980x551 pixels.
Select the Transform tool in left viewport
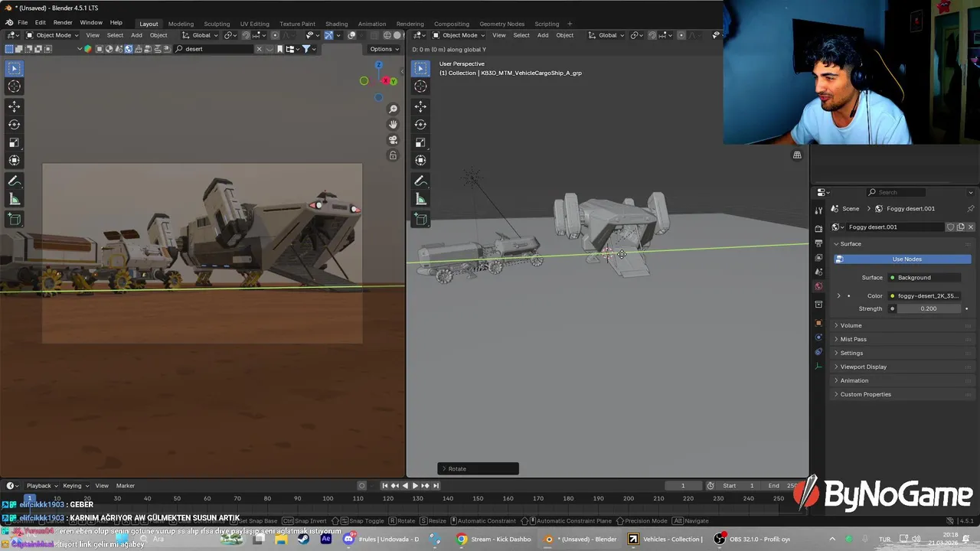pos(14,160)
